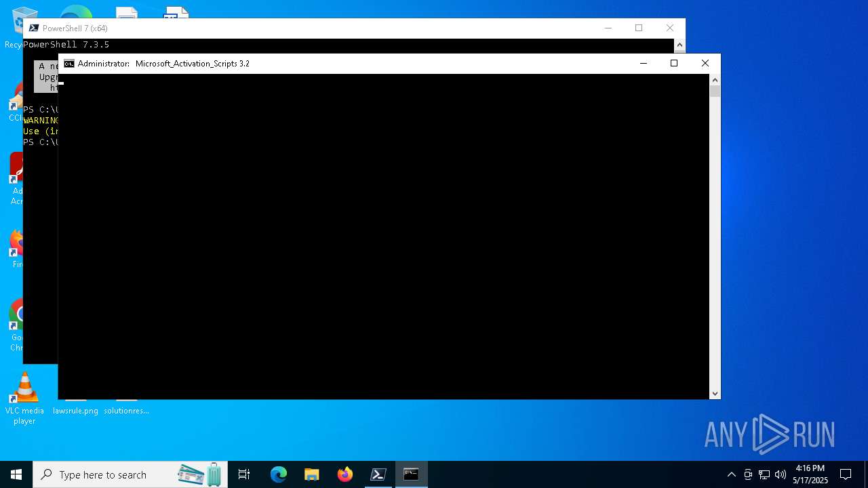This screenshot has height=488, width=868.
Task: Select the Recycle Bin desktop icon
Action: (14, 27)
